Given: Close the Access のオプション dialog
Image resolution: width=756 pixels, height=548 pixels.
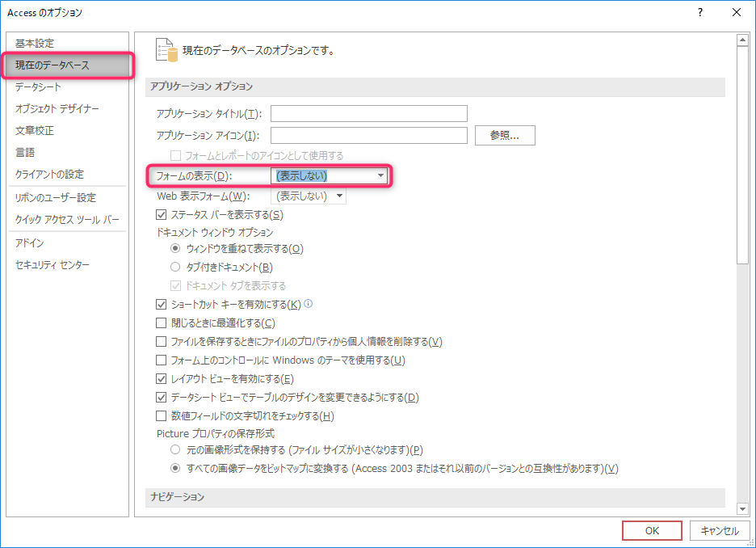Looking at the screenshot, I should pos(737,13).
